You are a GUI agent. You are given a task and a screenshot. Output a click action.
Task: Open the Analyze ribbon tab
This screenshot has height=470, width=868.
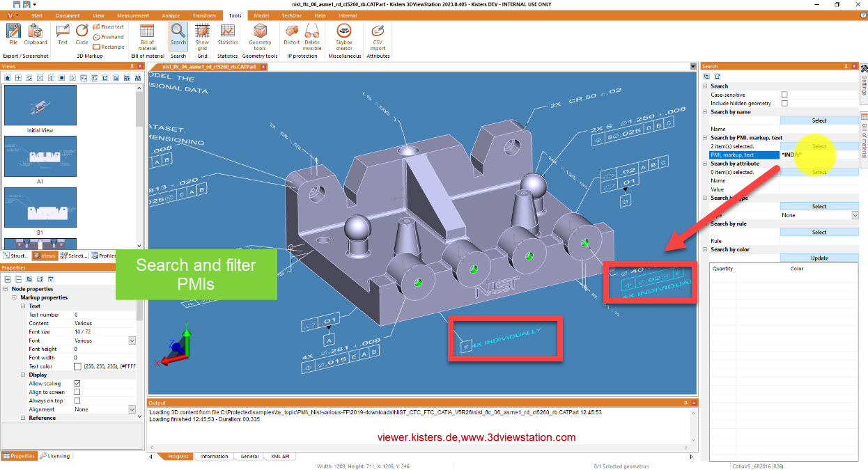[171, 15]
